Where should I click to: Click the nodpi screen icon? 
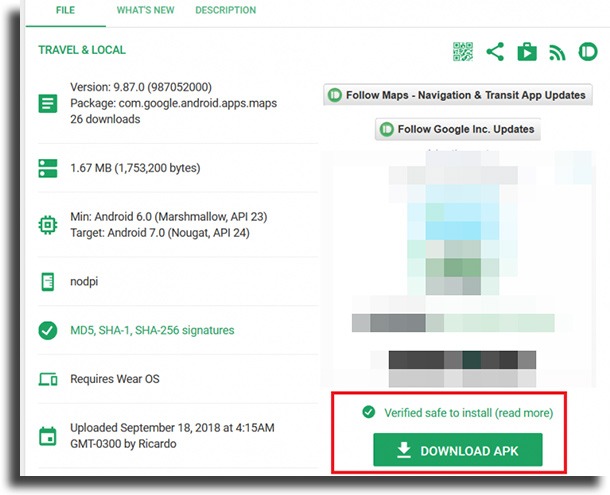(x=48, y=281)
